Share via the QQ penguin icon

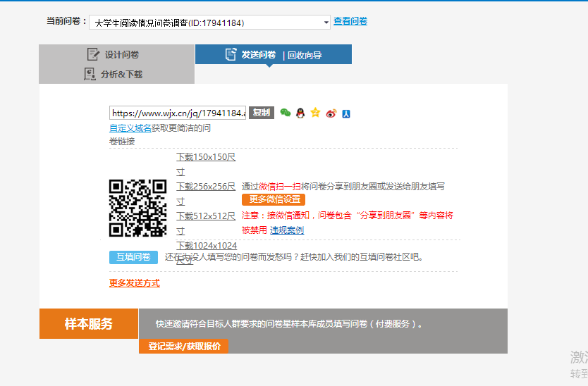coord(300,113)
